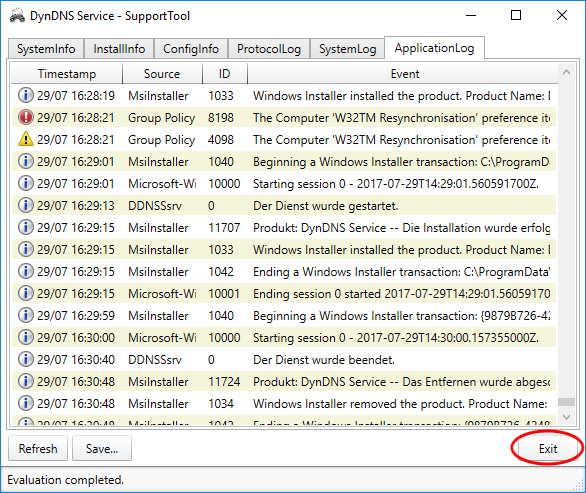Switch to the InstallInfo tab
Image resolution: width=586 pixels, height=493 pixels.
tap(119, 49)
